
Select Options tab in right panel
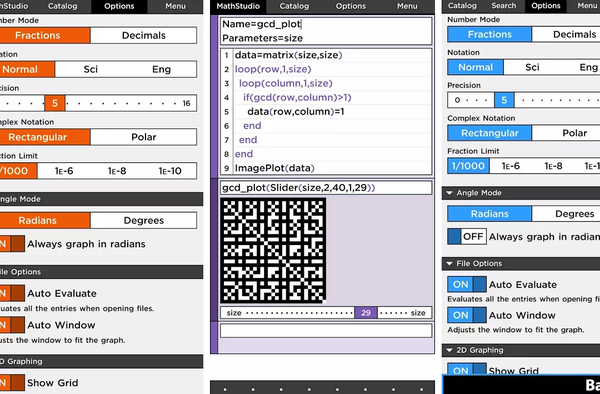coord(546,6)
